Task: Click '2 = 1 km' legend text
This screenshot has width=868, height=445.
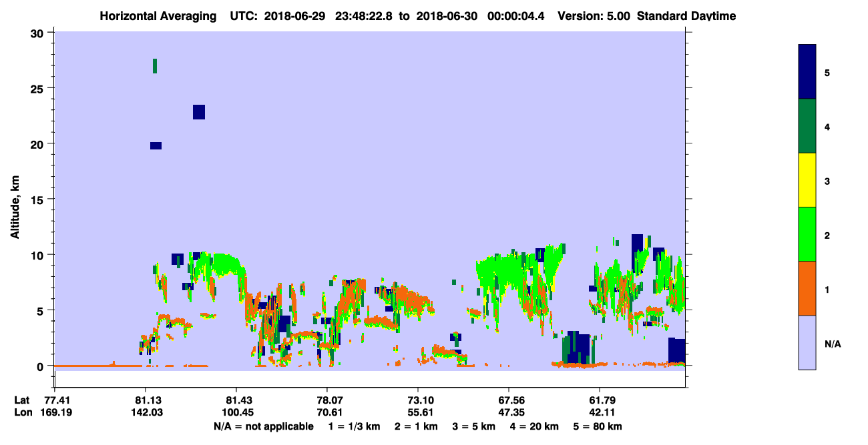Action: point(417,426)
